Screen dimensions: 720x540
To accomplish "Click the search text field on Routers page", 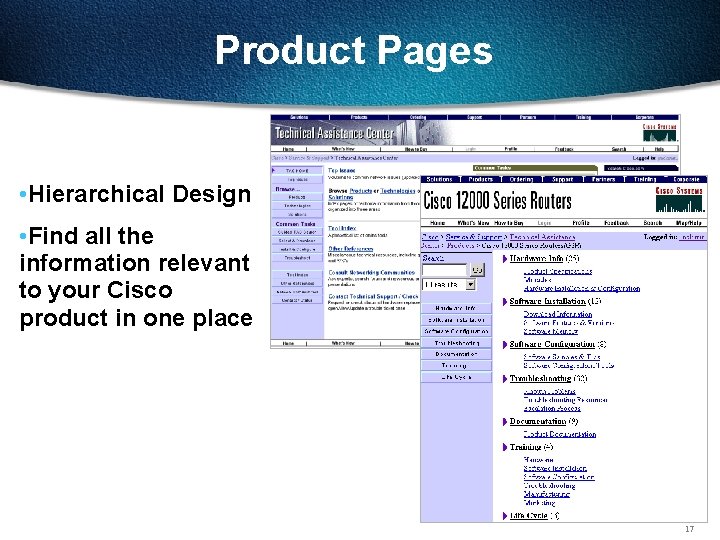I will (444, 270).
